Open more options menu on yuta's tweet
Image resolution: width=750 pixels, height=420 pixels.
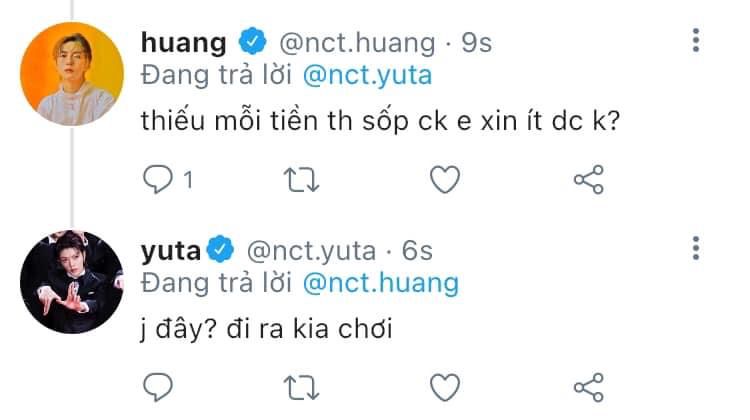[696, 248]
